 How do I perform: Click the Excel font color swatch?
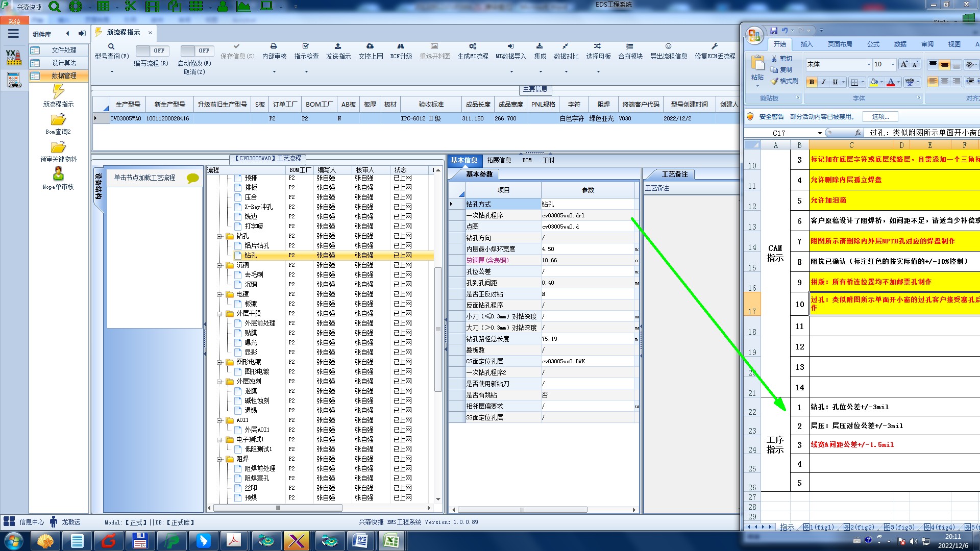890,82
